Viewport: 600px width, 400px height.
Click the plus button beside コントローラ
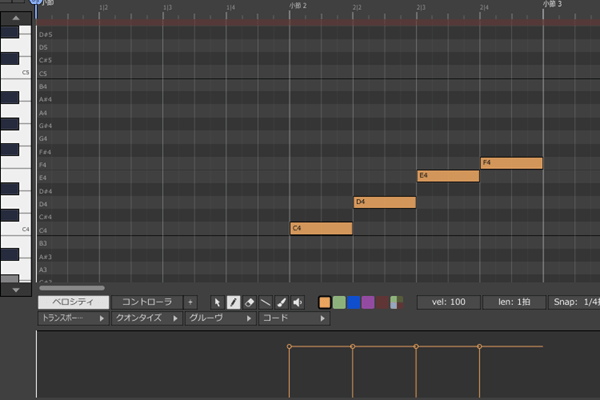(190, 302)
